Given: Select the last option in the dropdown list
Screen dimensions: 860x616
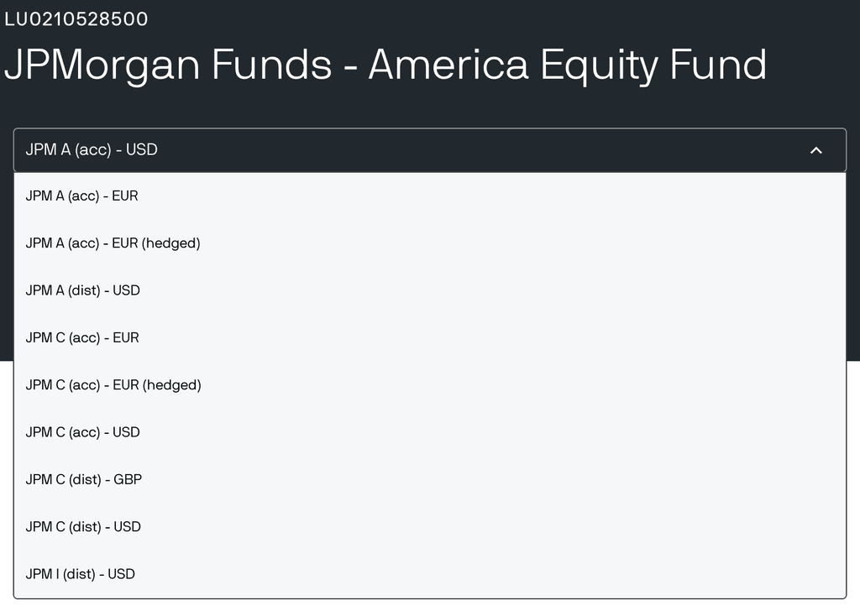Looking at the screenshot, I should (x=80, y=574).
